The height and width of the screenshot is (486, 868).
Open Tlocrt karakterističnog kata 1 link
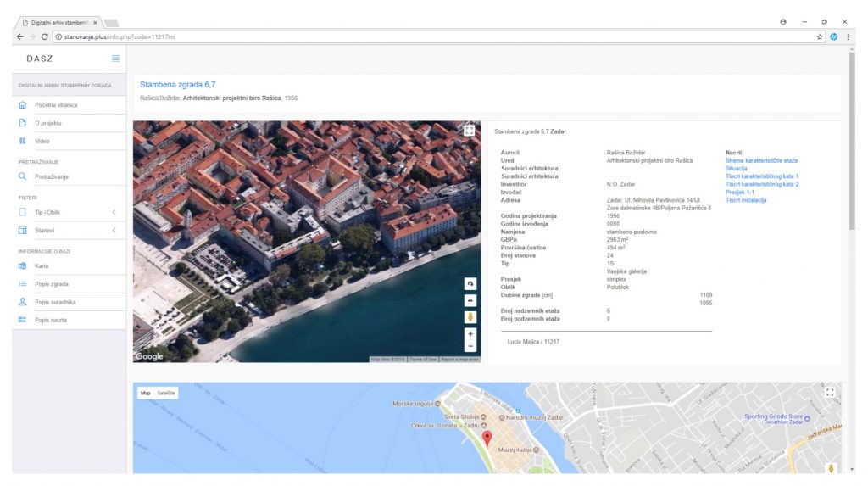pos(762,176)
